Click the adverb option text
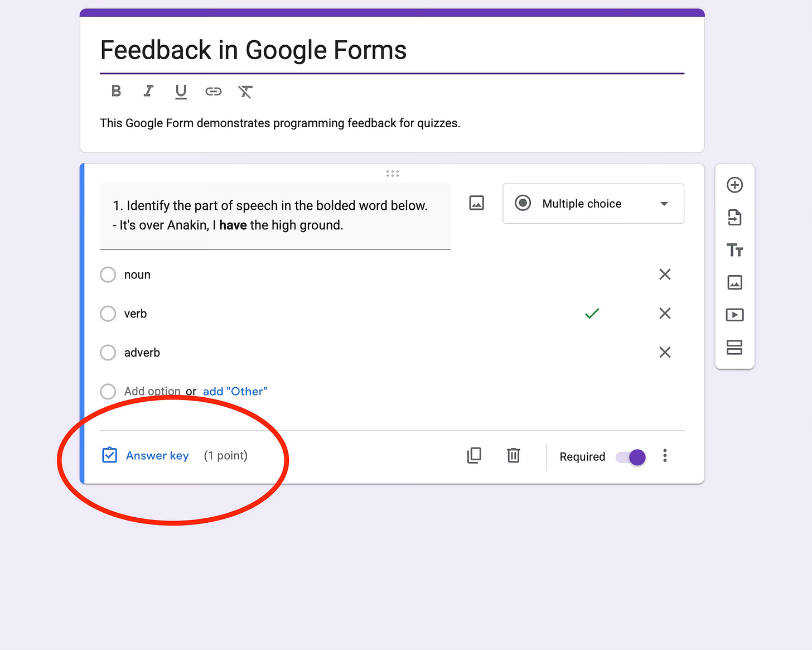812x650 pixels. point(142,353)
